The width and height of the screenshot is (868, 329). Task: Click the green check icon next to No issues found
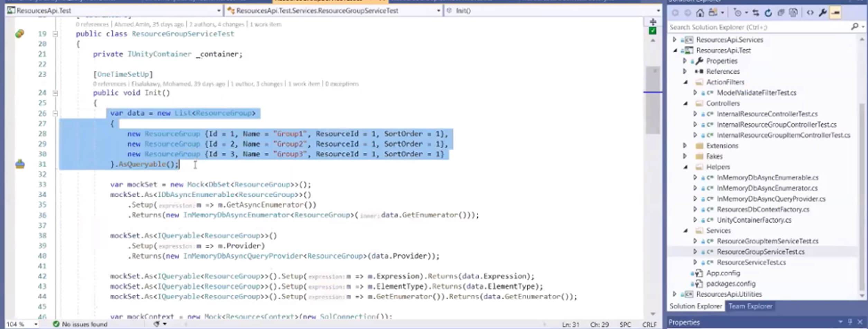point(55,324)
